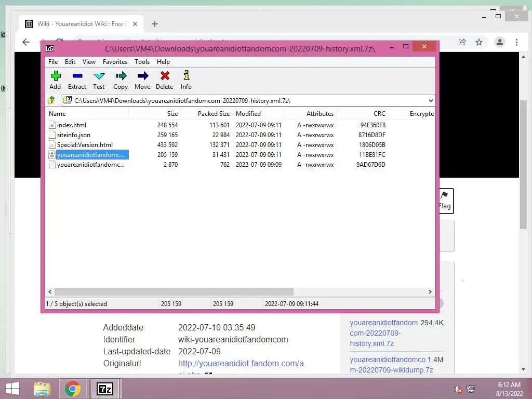Select the Special:Version.html file name
This screenshot has width=532, height=399.
(x=85, y=144)
